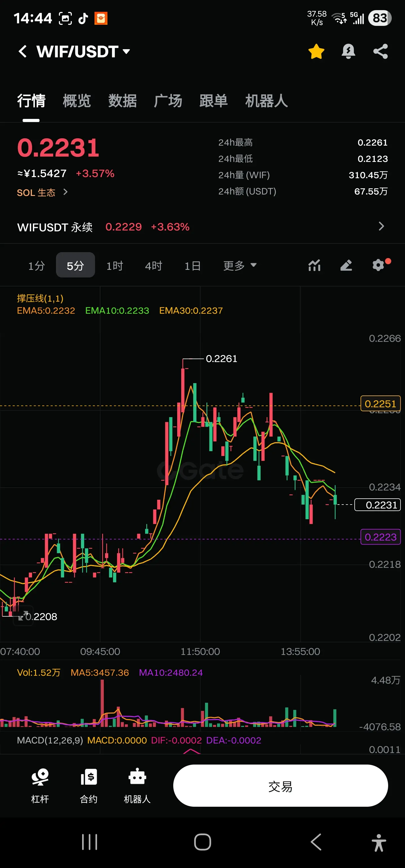Open Android recent apps button

90,842
